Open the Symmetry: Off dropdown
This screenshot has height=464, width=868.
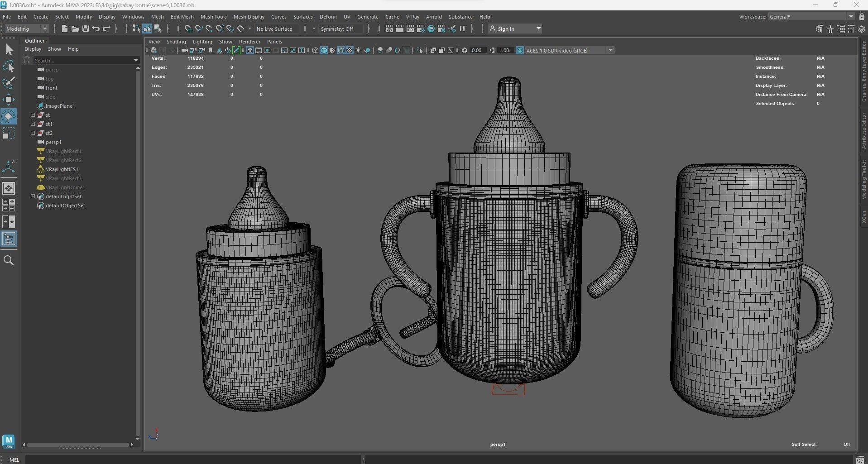pyautogui.click(x=340, y=29)
